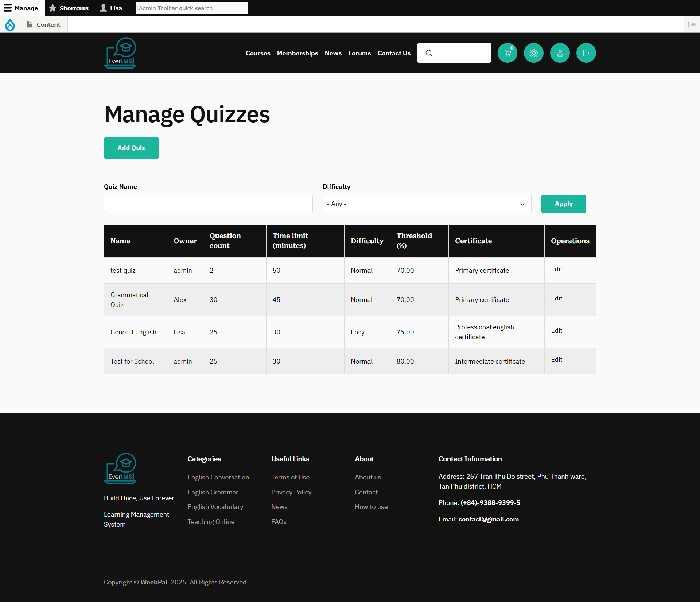Open the Shortcuts star menu
700x602 pixels.
click(69, 8)
